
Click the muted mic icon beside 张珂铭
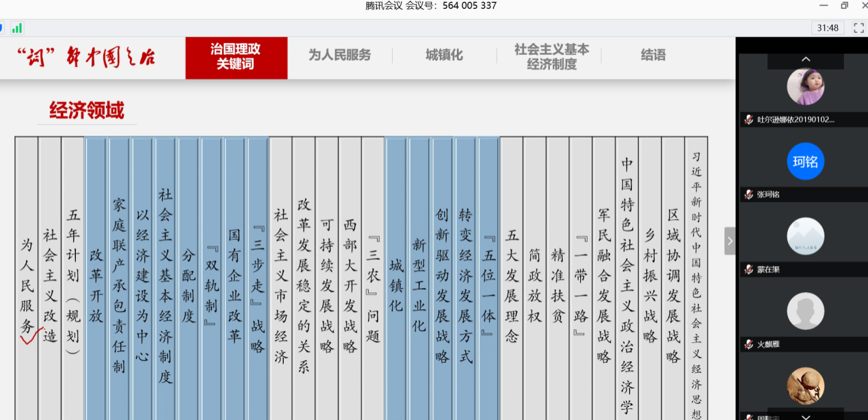tap(749, 195)
